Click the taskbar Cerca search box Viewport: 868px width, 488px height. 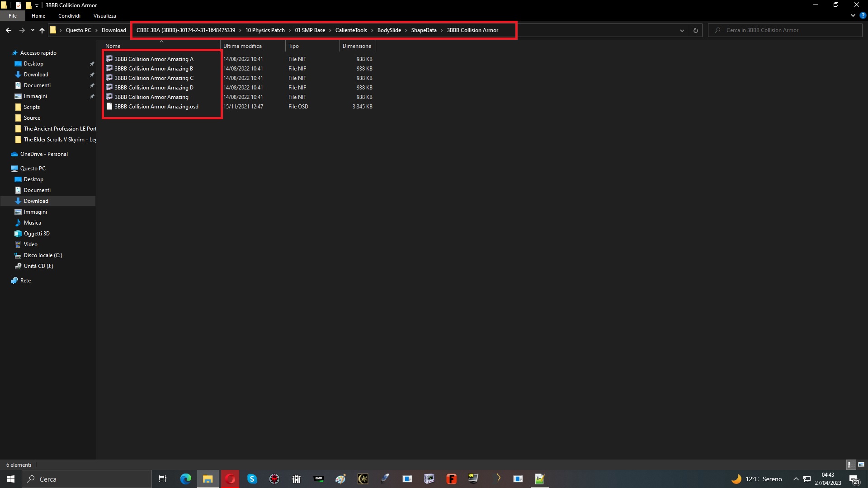pos(87,479)
